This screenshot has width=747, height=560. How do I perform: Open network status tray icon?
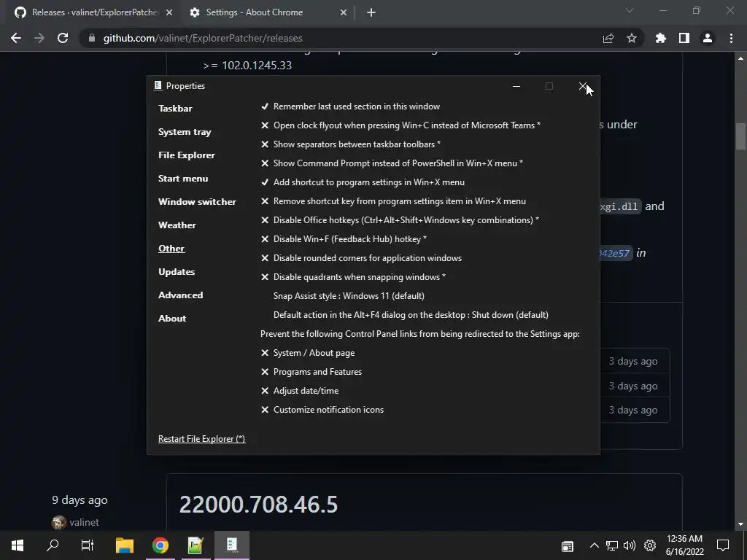tap(612, 545)
